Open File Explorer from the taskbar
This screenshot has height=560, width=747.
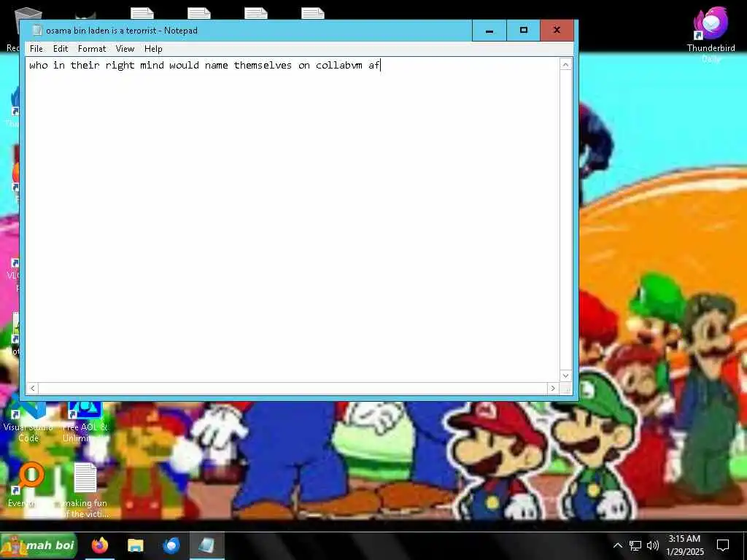(135, 545)
